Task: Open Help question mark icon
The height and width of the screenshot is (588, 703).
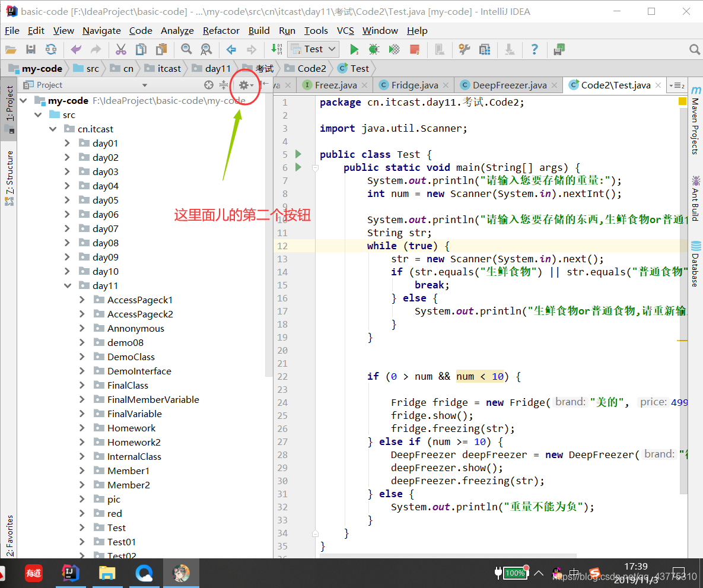Action: coord(535,49)
